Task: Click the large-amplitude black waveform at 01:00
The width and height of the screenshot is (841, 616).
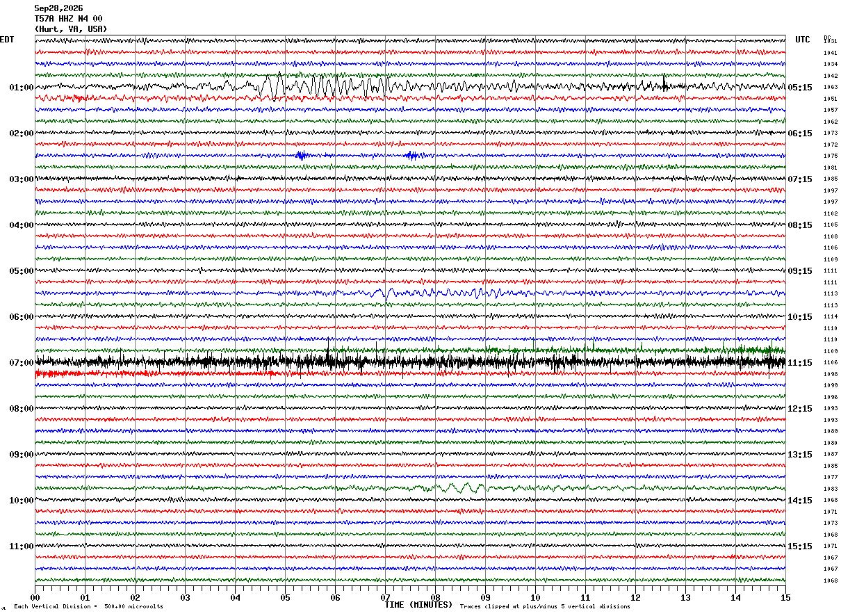Action: (x=410, y=86)
